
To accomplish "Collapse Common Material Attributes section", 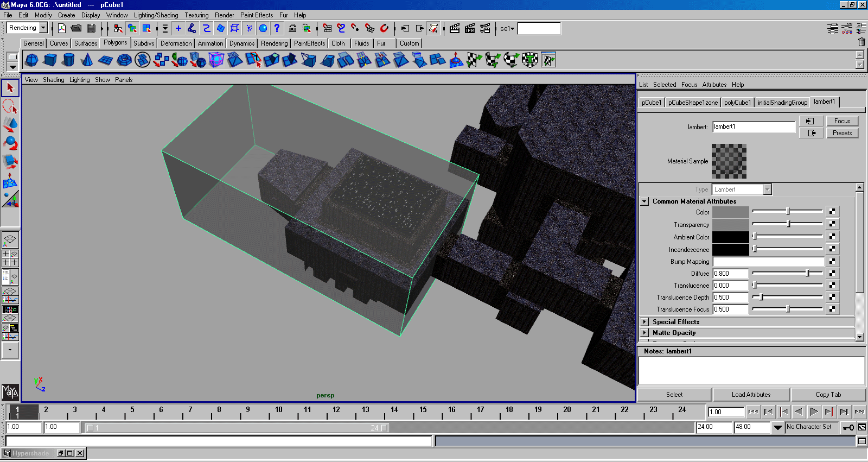I will (644, 201).
